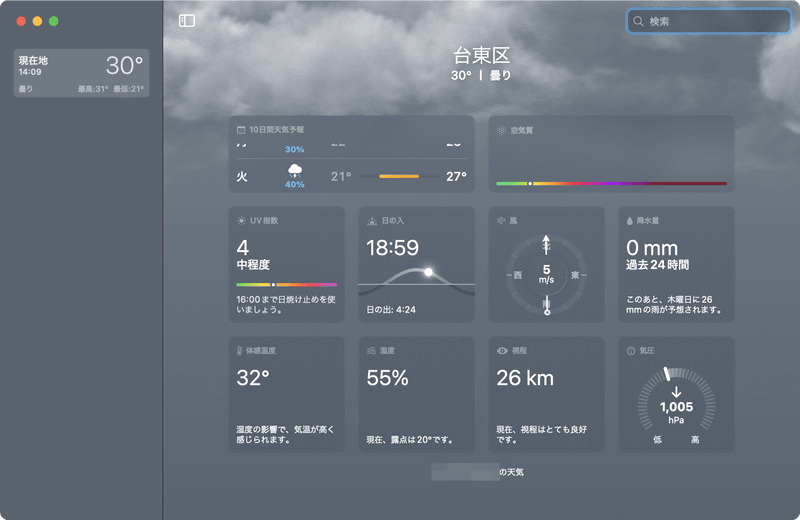Viewport: 800px width, 520px height.
Task: Click the green full-screen window button
Action: pos(54,21)
